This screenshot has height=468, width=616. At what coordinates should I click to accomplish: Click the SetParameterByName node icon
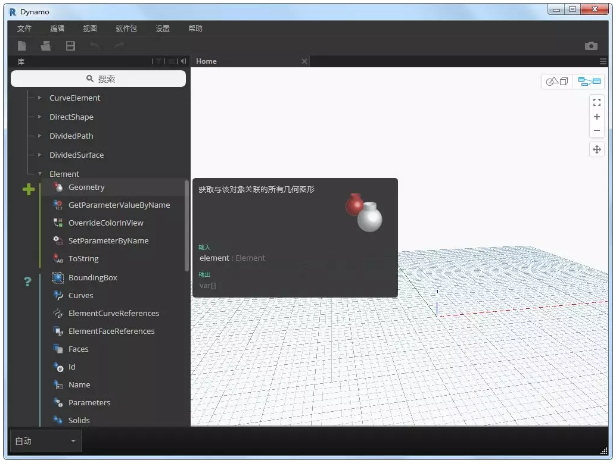click(x=58, y=240)
